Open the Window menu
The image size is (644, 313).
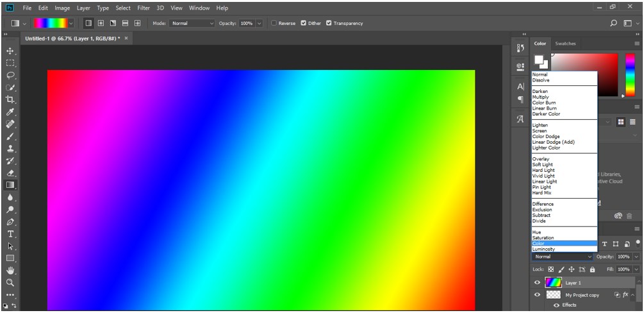tap(199, 8)
